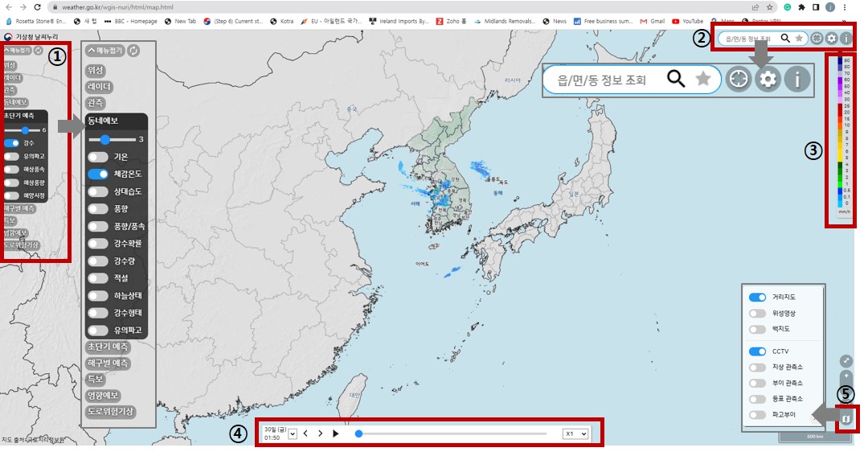The image size is (868, 456).
Task: Click the share icon in the address bar
Action: point(755,7)
